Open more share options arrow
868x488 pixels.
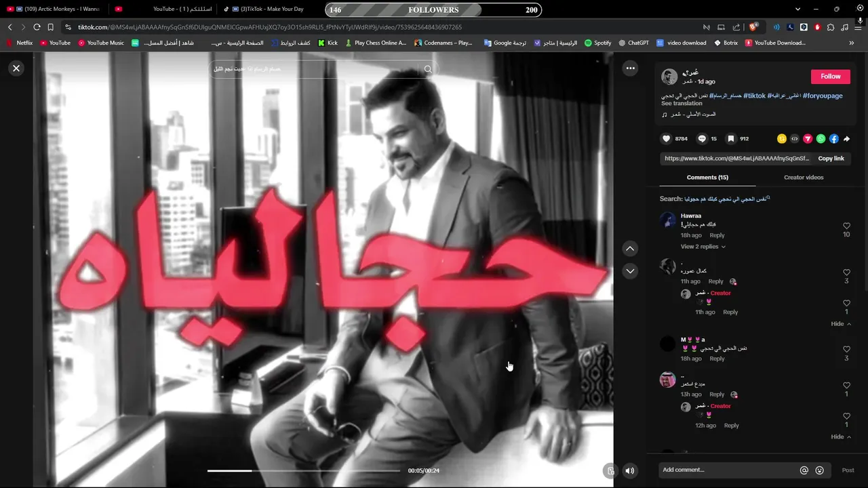pyautogui.click(x=847, y=139)
